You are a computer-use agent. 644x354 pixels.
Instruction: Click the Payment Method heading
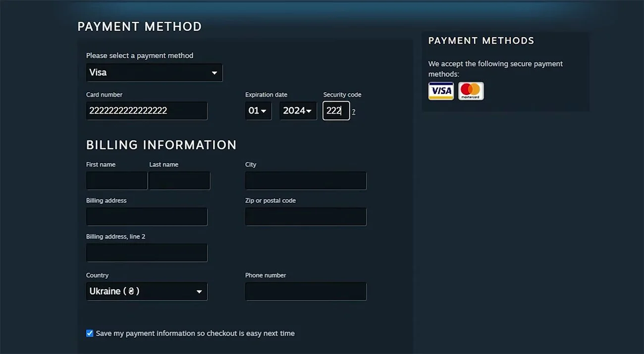coord(140,27)
